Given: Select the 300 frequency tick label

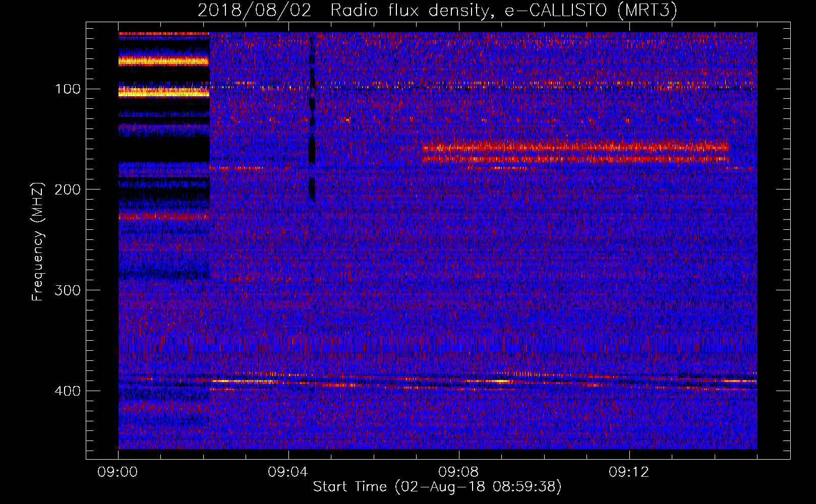Looking at the screenshot, I should [68, 290].
